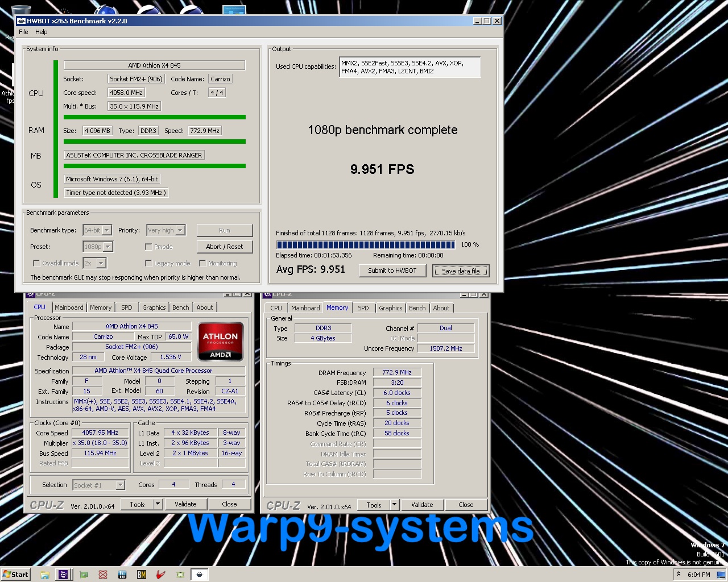The width and height of the screenshot is (728, 582).
Task: Open the Priority Very high dropdown
Action: (x=166, y=230)
